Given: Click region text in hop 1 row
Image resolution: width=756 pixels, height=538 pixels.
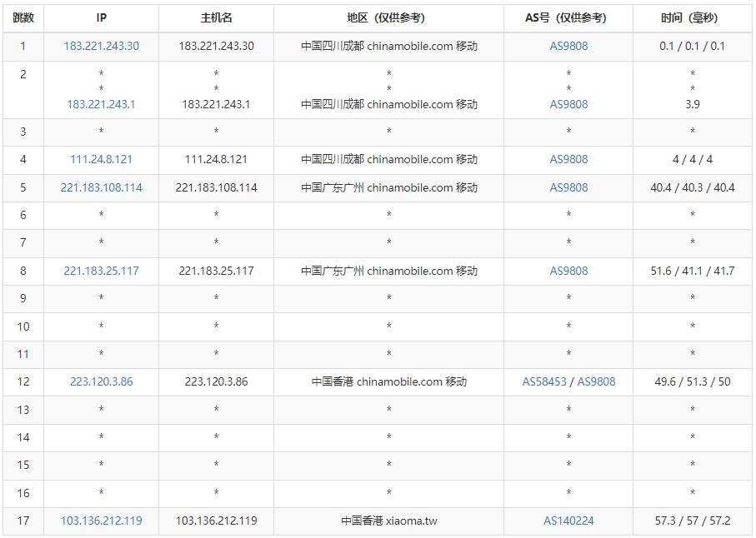Looking at the screenshot, I should pyautogui.click(x=388, y=47).
